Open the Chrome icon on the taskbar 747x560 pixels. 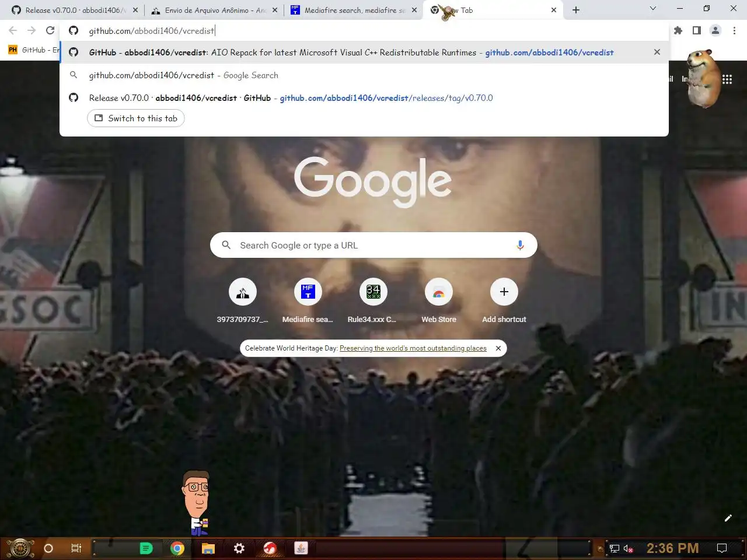tap(177, 548)
